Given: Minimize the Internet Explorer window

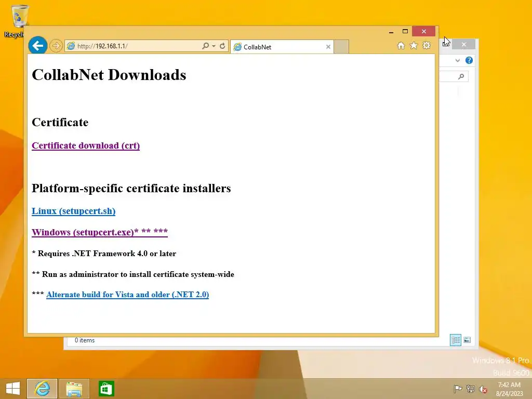Looking at the screenshot, I should 391,32.
